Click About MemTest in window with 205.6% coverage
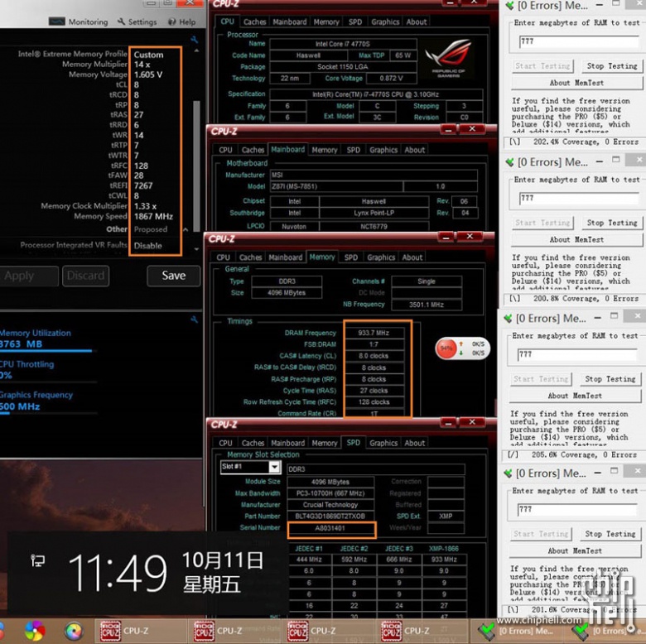 tap(575, 396)
